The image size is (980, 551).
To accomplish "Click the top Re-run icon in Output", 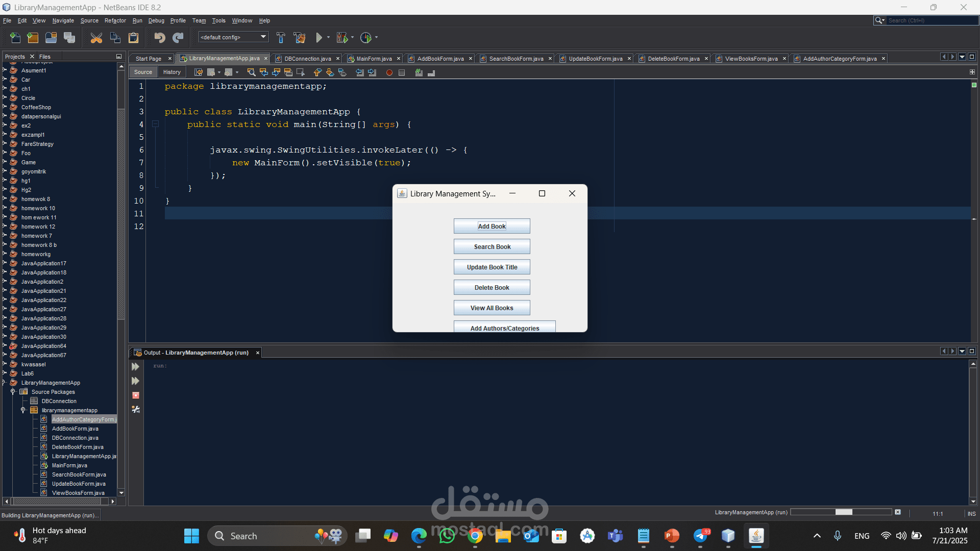I will (135, 367).
